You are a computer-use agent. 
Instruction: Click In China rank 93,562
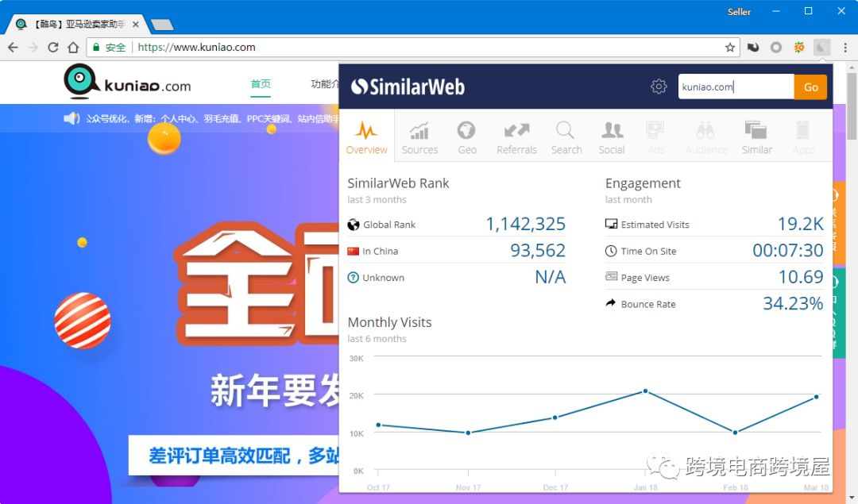(537, 250)
